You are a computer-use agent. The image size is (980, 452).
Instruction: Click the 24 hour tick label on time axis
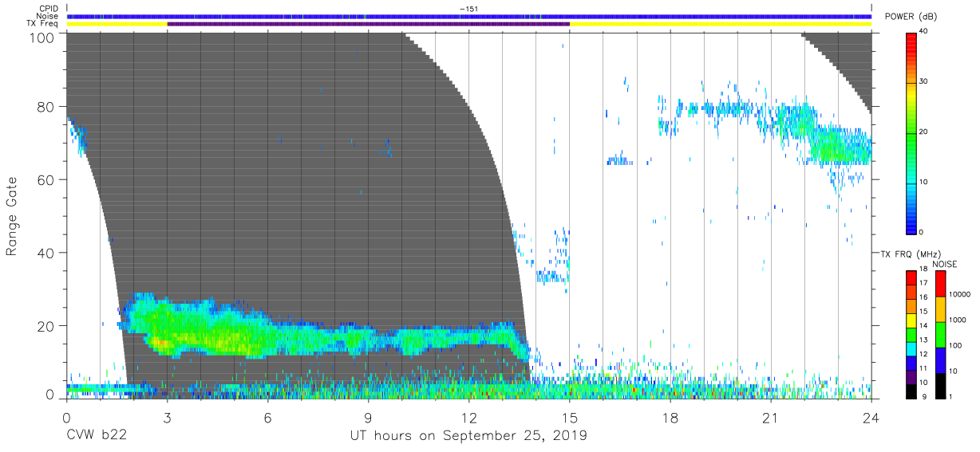871,418
